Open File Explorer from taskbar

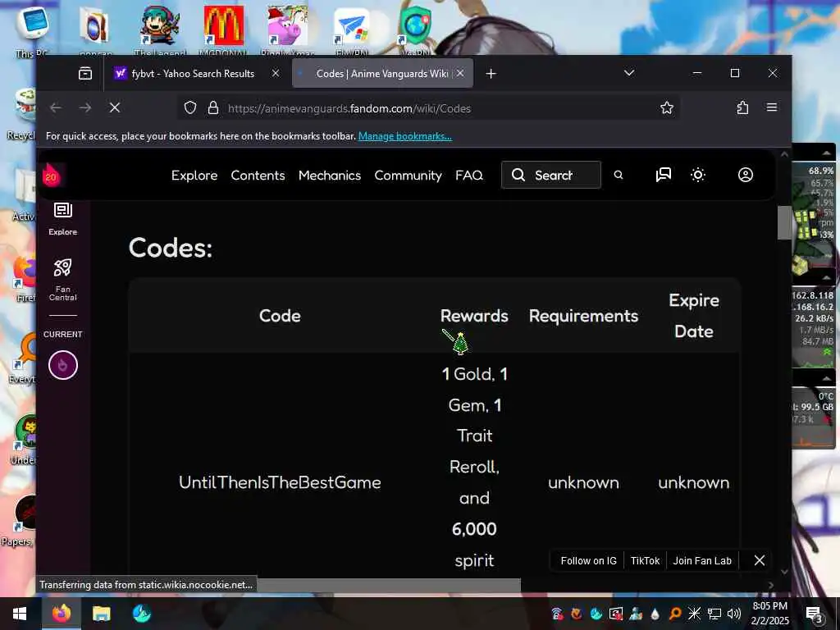[x=101, y=614]
